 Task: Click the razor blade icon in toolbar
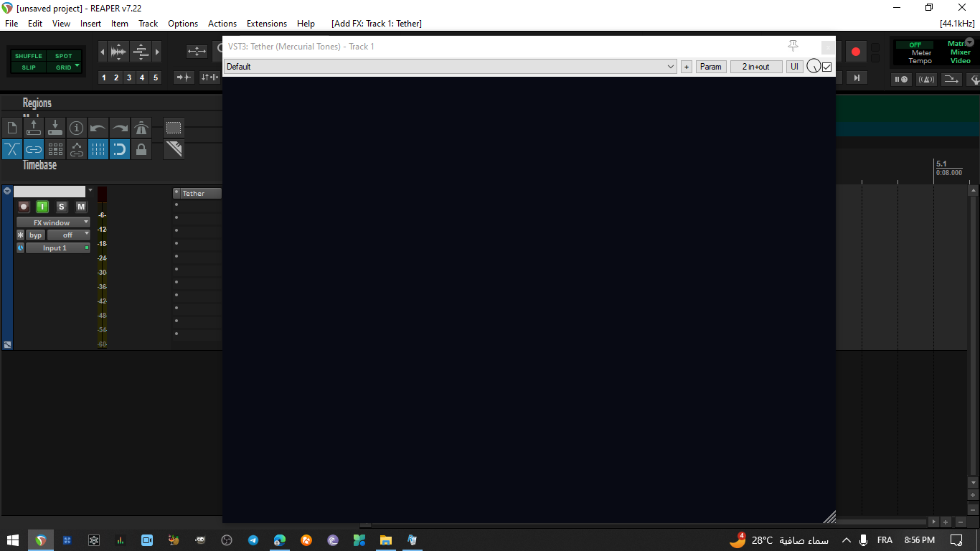pyautogui.click(x=174, y=149)
